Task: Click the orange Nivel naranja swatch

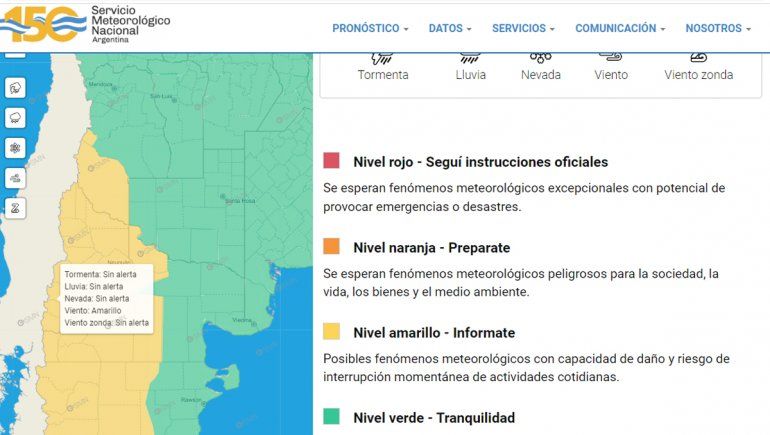Action: 332,247
